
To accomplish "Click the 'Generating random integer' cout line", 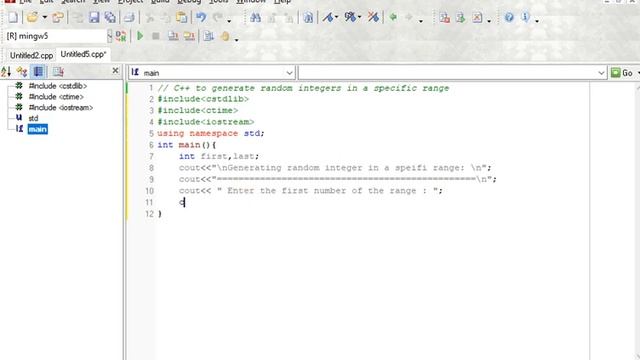I will (335, 168).
